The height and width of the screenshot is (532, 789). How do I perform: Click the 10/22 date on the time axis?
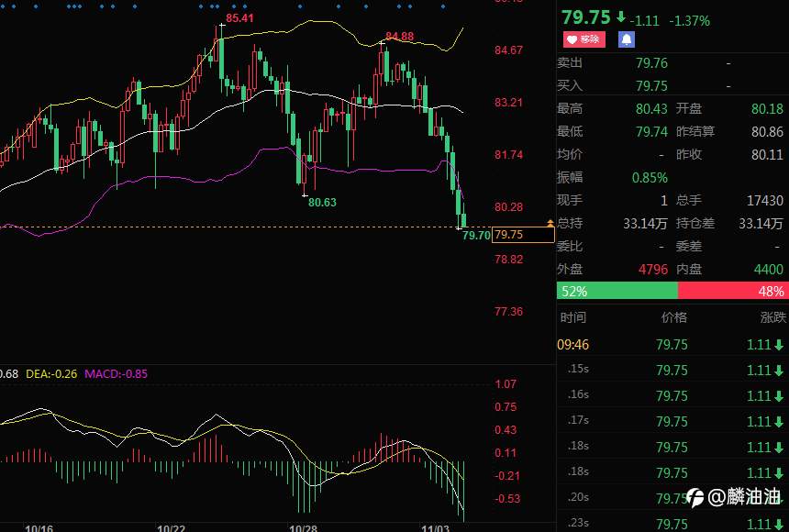pos(171,528)
